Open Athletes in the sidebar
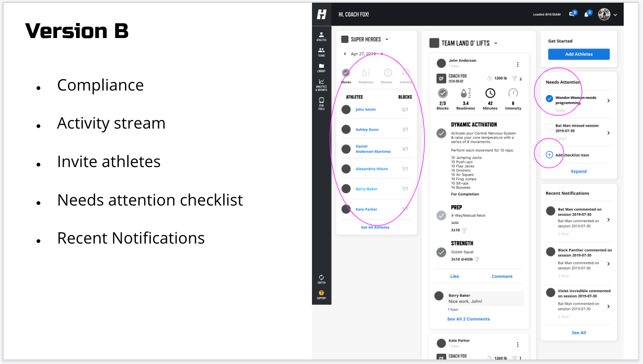This screenshot has width=643, height=364. [x=321, y=37]
